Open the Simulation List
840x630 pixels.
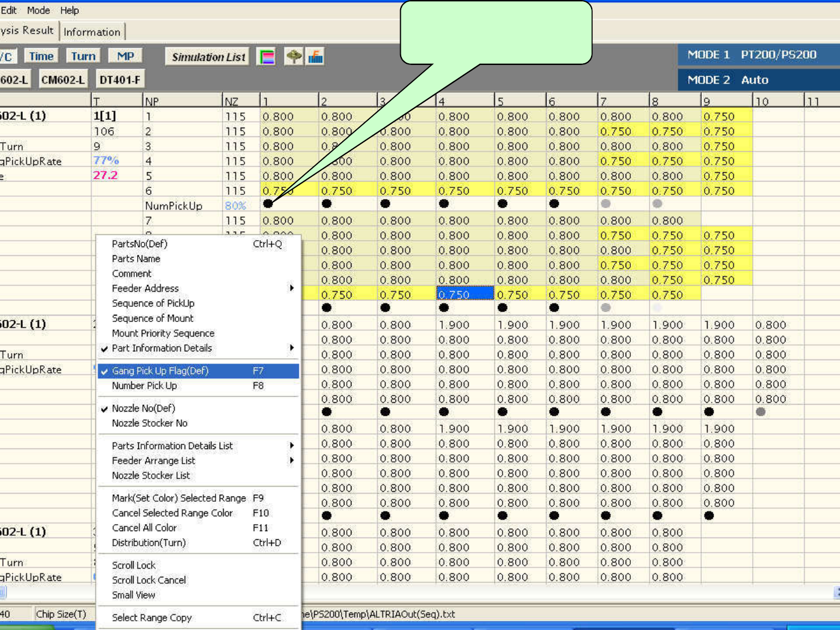[208, 57]
